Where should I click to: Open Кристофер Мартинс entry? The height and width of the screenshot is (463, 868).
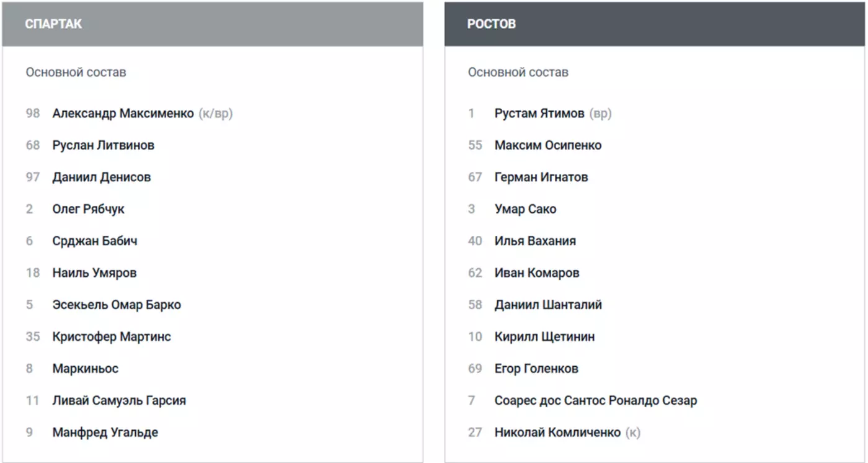[112, 337]
